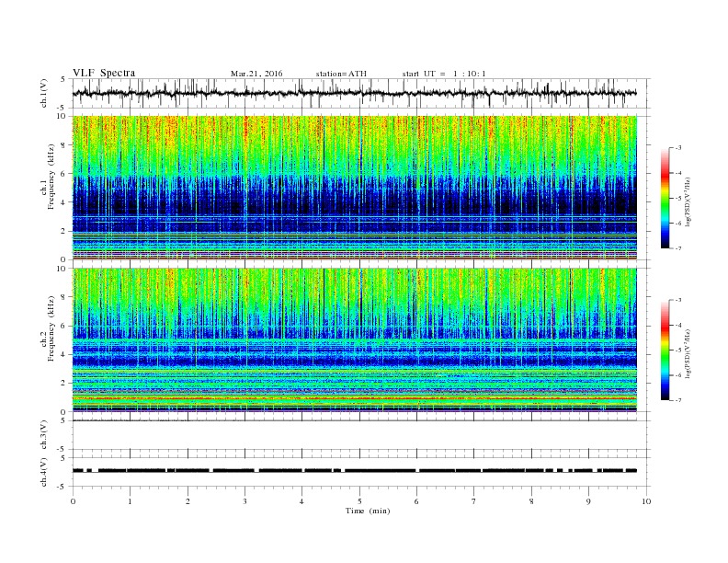
Task: Select the log(PSD) label on the ch.1 colorbar
Action: [x=688, y=201]
